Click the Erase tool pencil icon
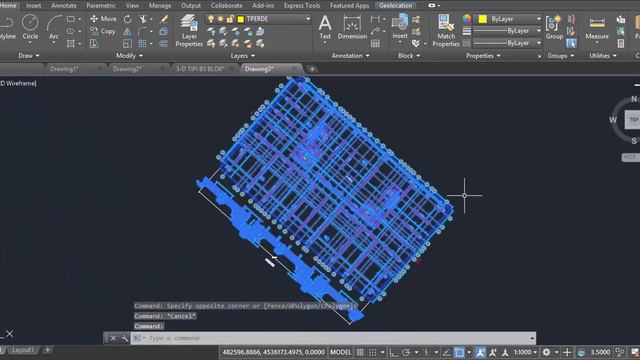 pos(164,19)
